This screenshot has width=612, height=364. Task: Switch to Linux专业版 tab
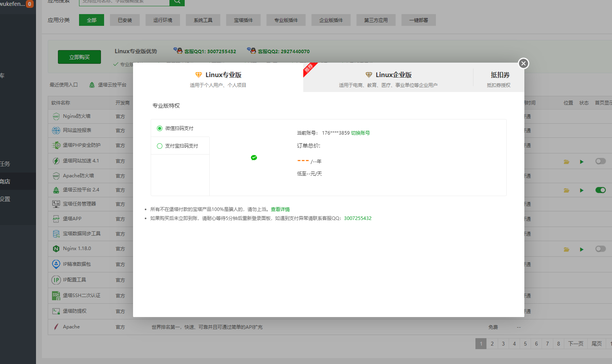tap(218, 77)
